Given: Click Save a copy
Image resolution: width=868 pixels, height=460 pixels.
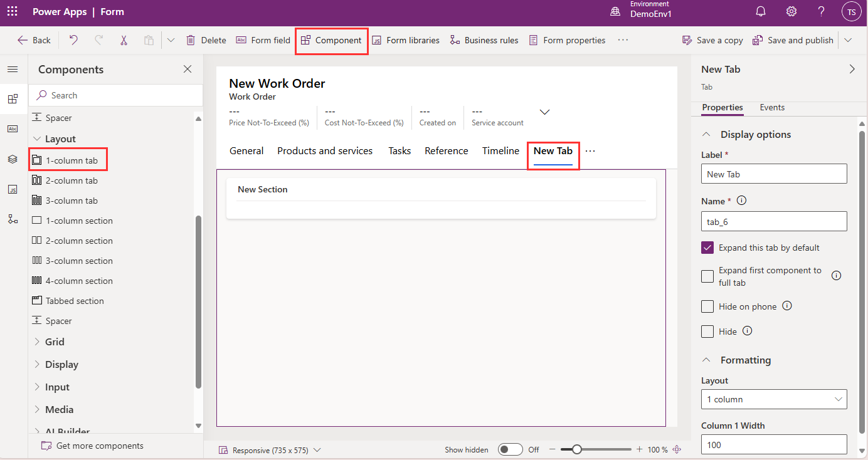Looking at the screenshot, I should (x=712, y=40).
